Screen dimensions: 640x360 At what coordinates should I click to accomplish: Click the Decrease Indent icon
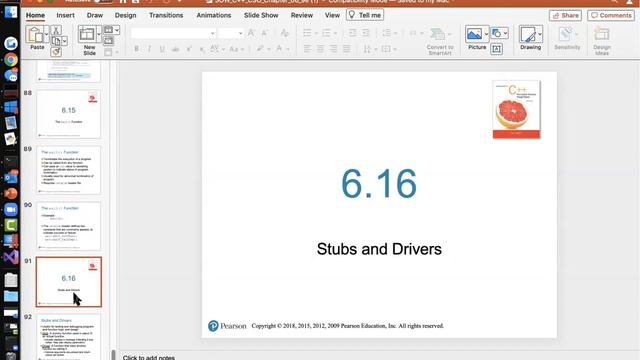352,33
